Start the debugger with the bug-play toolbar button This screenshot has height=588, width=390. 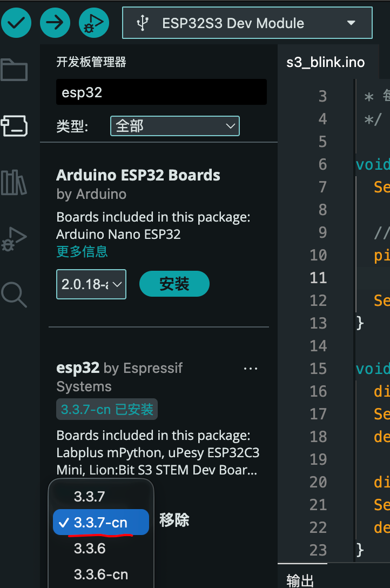[93, 23]
